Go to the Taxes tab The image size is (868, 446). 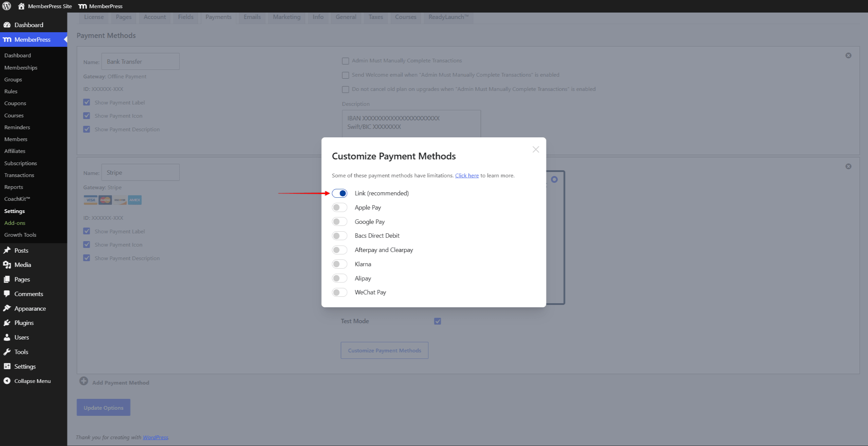[x=376, y=17]
